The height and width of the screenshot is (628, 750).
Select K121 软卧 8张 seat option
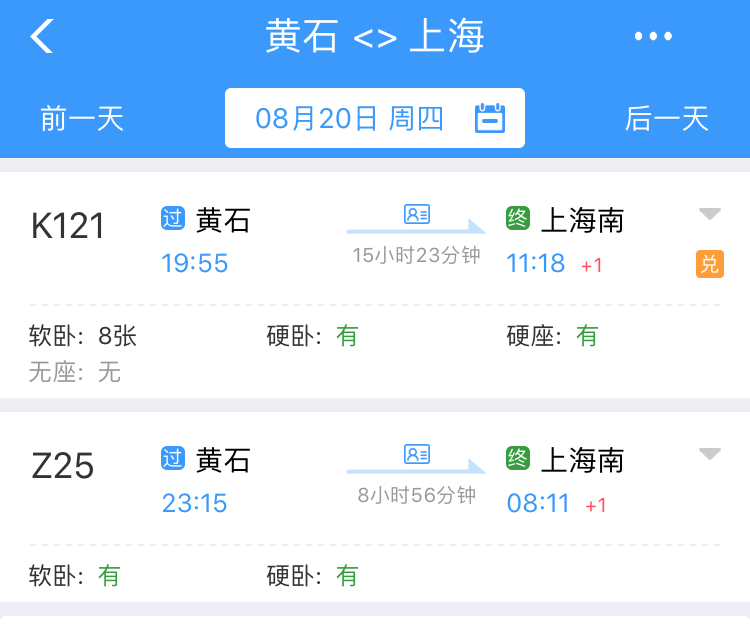[x=83, y=336]
